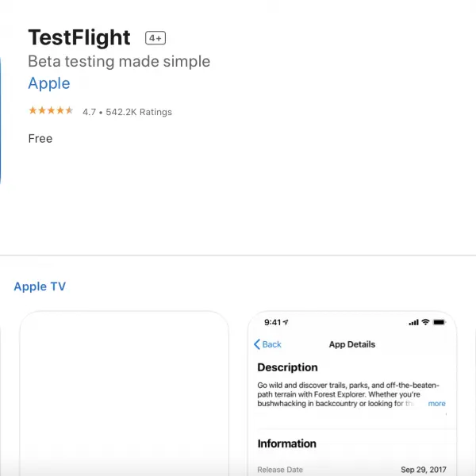Click the 4+ age rating badge
Image resolution: width=476 pixels, height=476 pixels.
point(155,38)
